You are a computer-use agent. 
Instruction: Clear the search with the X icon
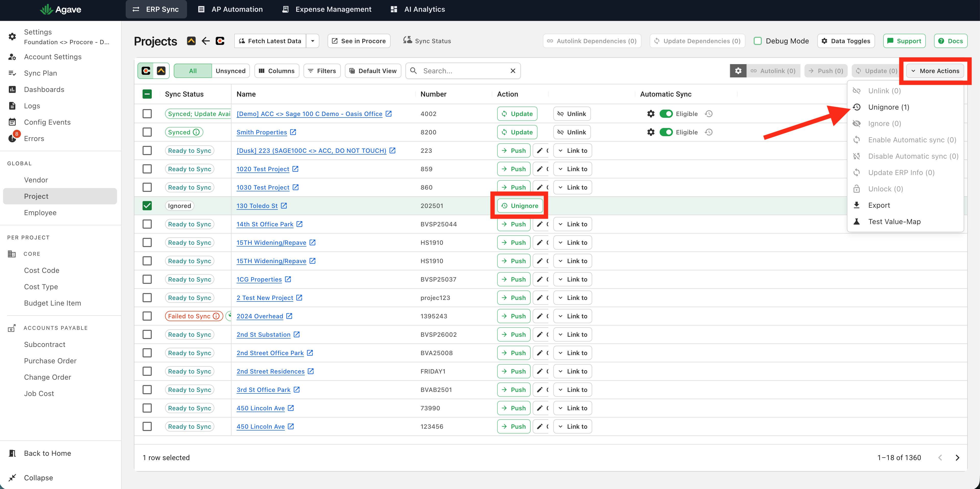click(x=513, y=71)
